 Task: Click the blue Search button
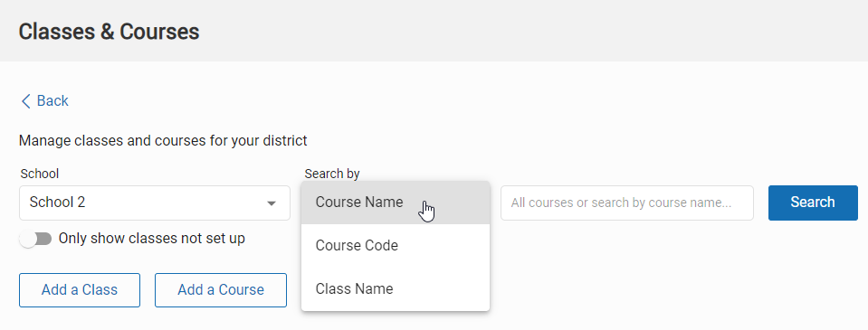[813, 203]
